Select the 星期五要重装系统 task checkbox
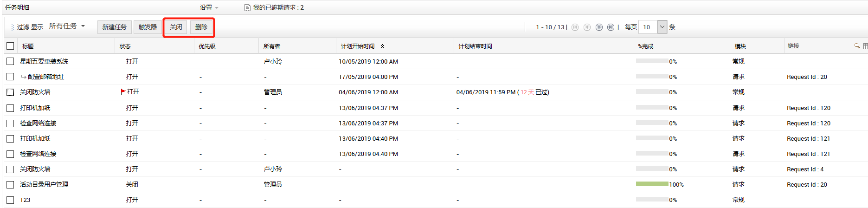 (x=10, y=61)
